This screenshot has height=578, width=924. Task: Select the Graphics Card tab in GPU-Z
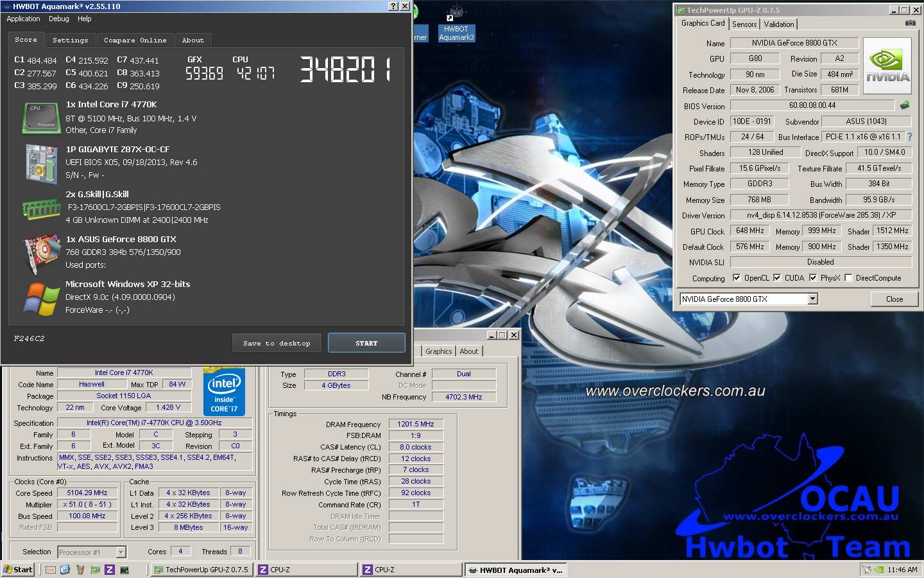click(703, 23)
